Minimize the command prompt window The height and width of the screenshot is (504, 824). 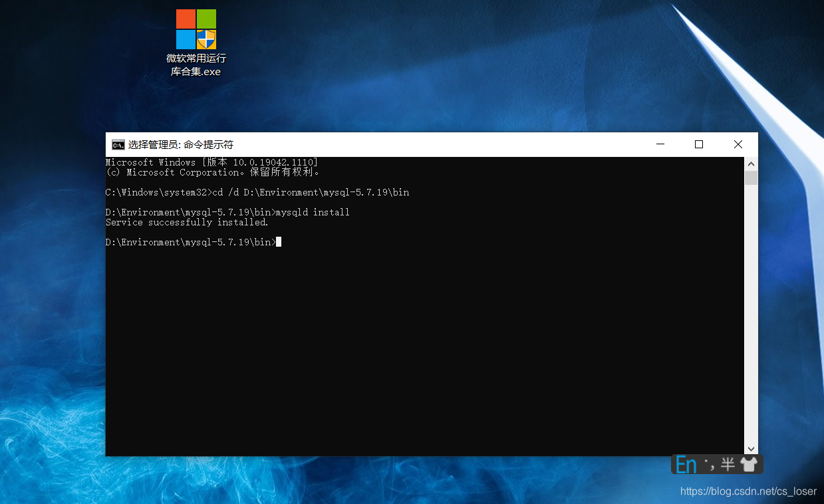point(660,144)
